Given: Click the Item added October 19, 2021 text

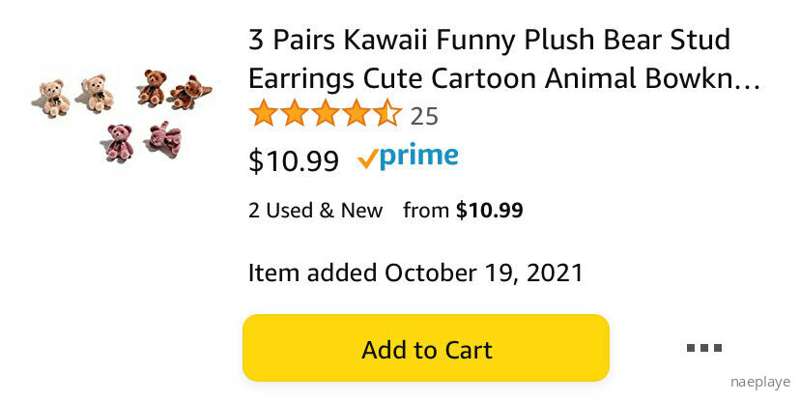Looking at the screenshot, I should [415, 272].
